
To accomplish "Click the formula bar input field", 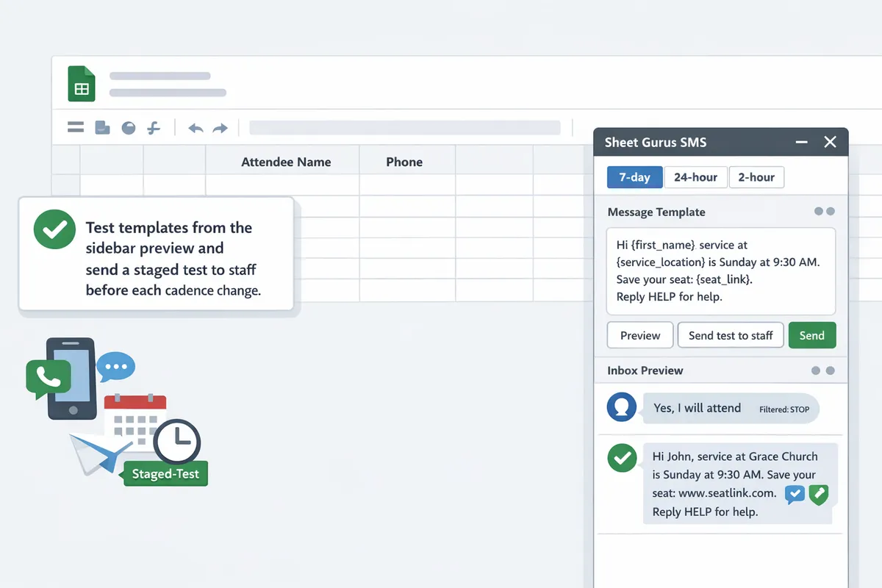I will 405,128.
